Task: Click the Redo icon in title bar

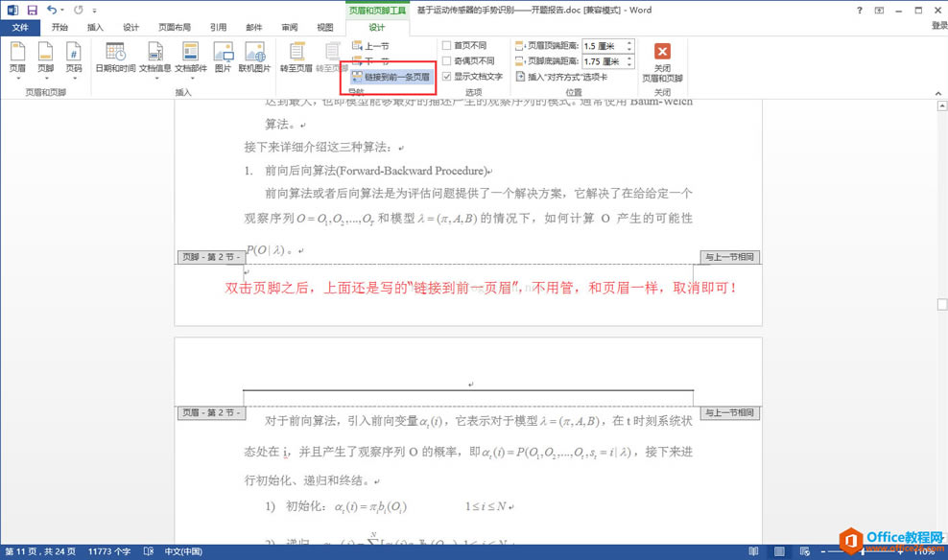Action: click(78, 10)
